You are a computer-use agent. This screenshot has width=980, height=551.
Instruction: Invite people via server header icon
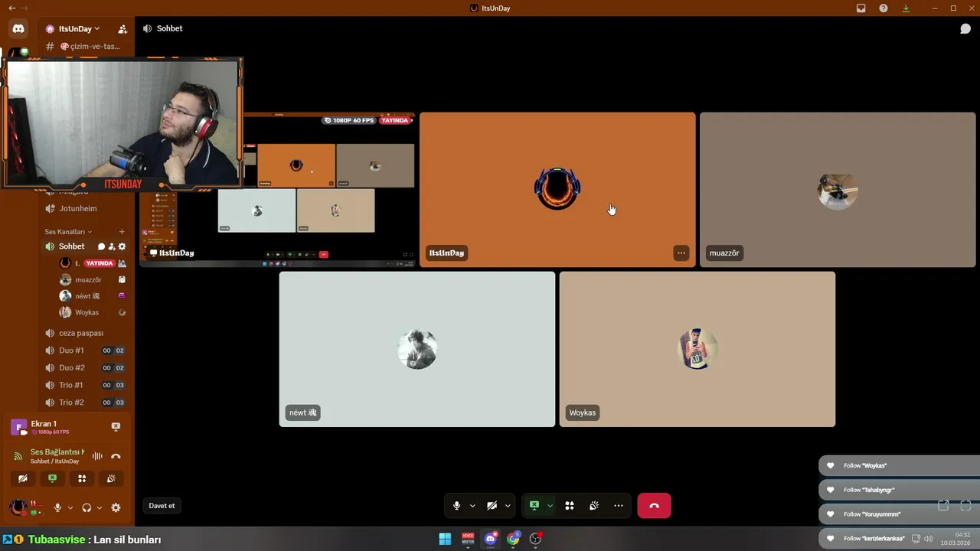(122, 29)
